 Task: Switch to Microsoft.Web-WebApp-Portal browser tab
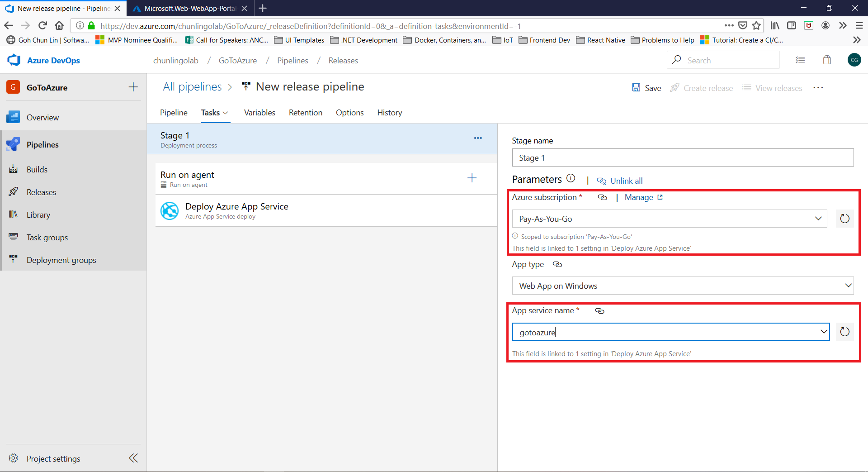click(x=190, y=8)
